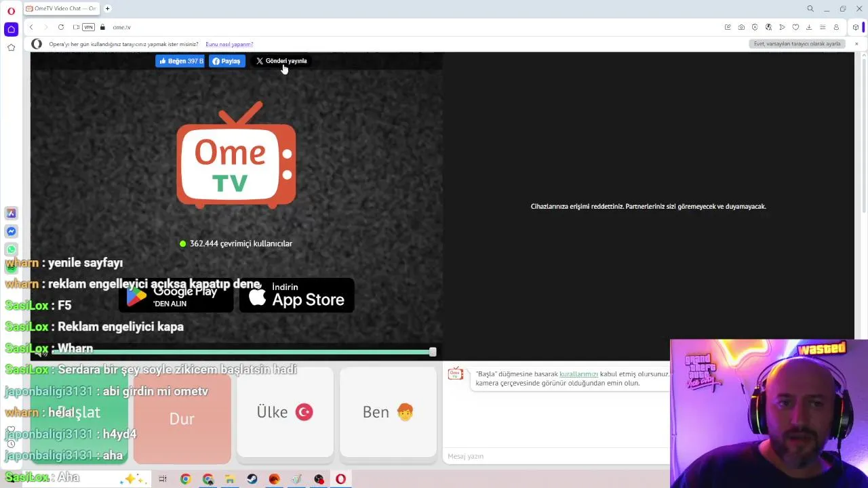Switch to Opera in the taskbar
Viewport: 868px width, 488px height.
tap(340, 479)
